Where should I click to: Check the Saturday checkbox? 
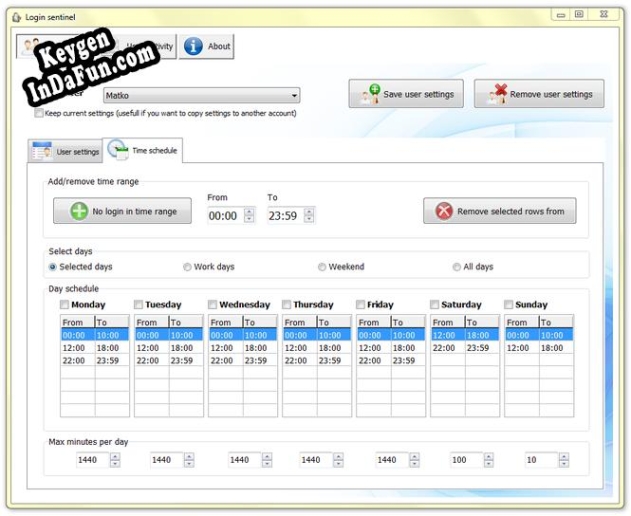pyautogui.click(x=434, y=305)
